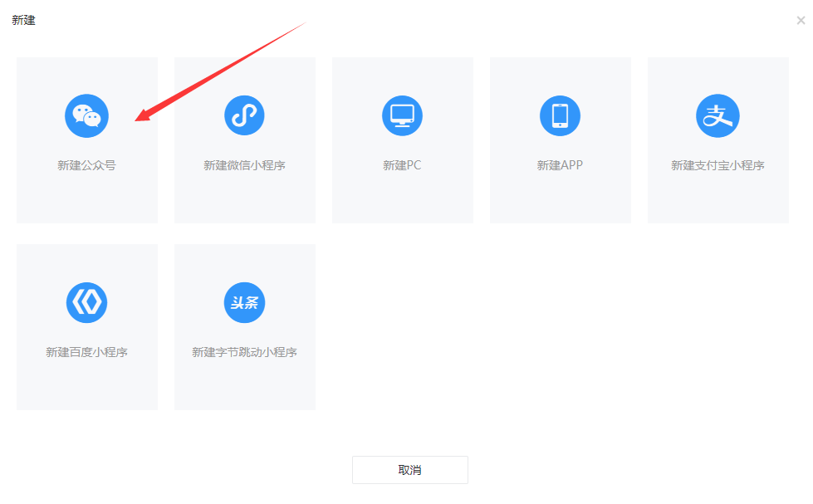Image resolution: width=813 pixels, height=504 pixels.
Task: Select the 新建支付宝小程序 label
Action: [x=717, y=165]
